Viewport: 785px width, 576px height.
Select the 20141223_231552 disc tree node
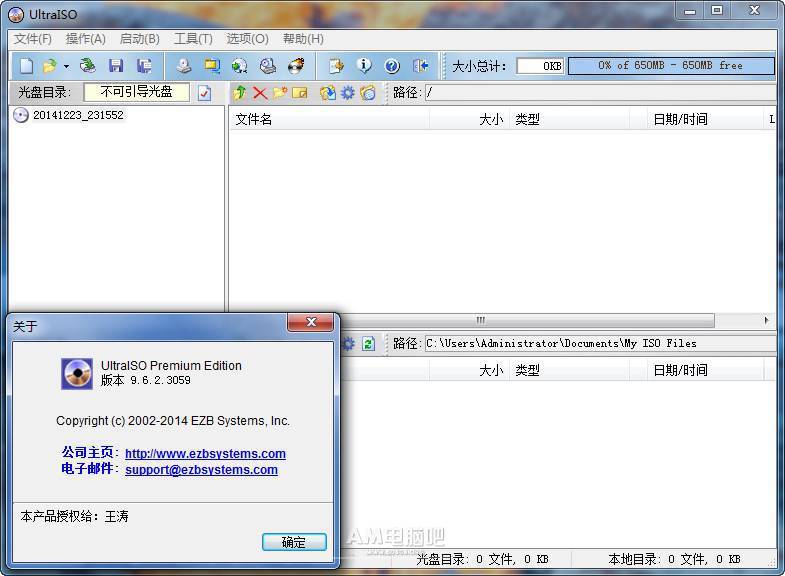click(x=78, y=115)
